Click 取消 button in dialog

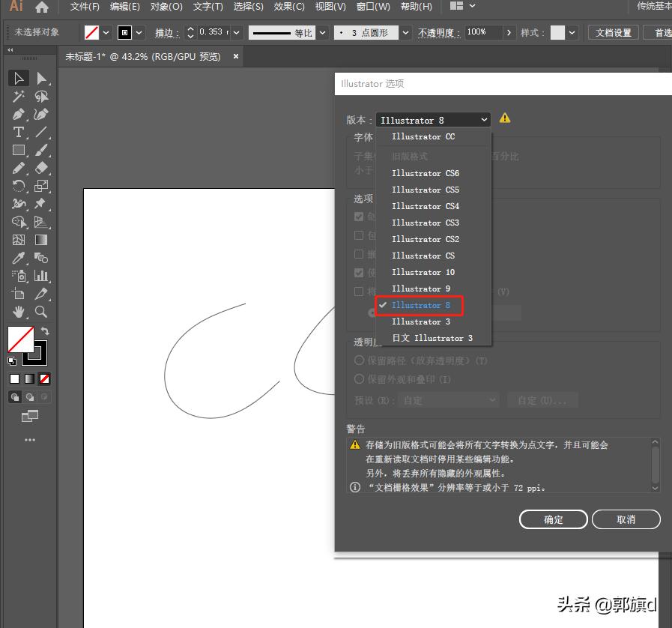pyautogui.click(x=626, y=519)
